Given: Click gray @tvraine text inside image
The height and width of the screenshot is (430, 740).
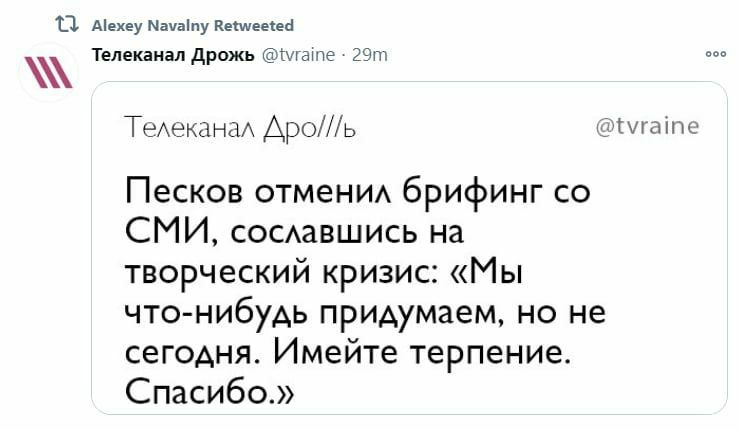Looking at the screenshot, I should (x=647, y=127).
